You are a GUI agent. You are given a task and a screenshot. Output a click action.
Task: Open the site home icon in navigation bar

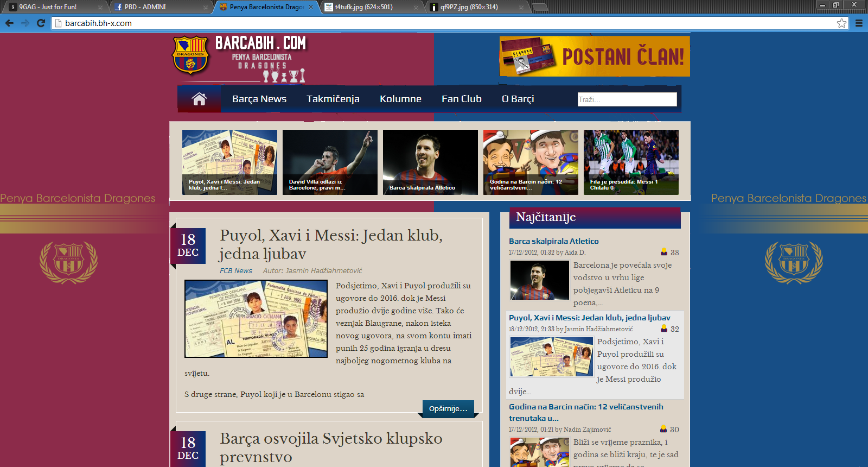point(199,99)
